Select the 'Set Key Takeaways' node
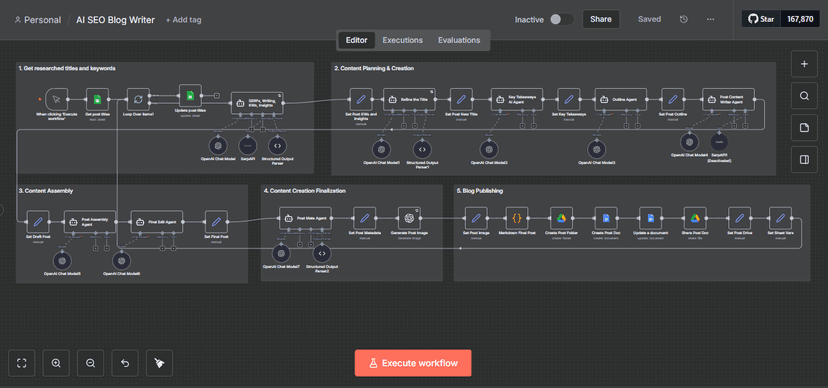The image size is (828, 388). (x=569, y=99)
